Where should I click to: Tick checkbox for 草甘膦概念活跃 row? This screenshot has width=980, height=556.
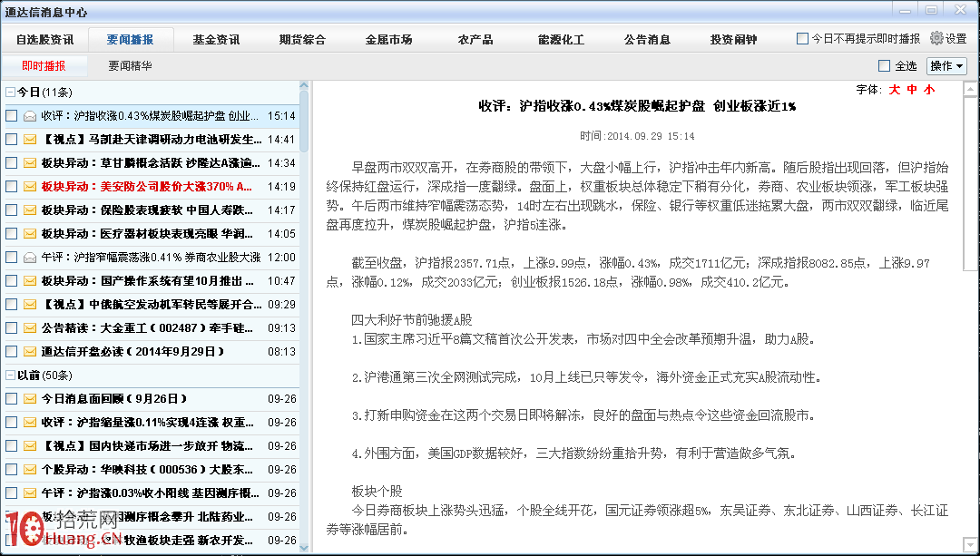(x=11, y=163)
